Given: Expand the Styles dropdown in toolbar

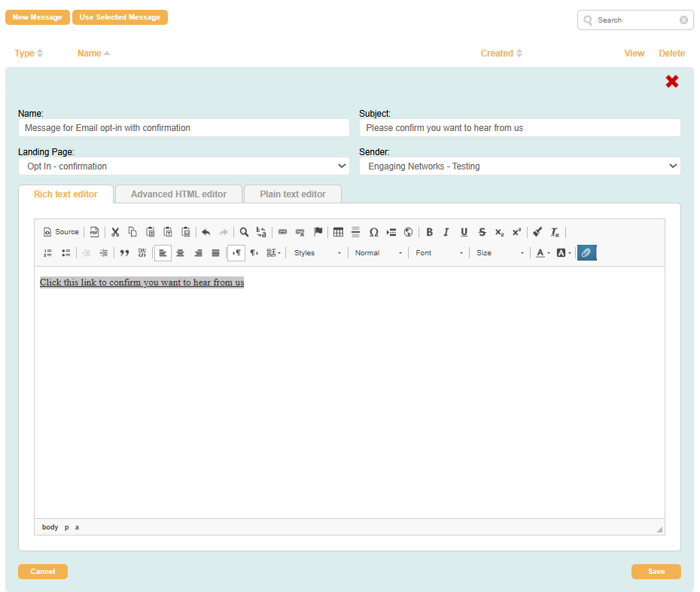Looking at the screenshot, I should (318, 253).
